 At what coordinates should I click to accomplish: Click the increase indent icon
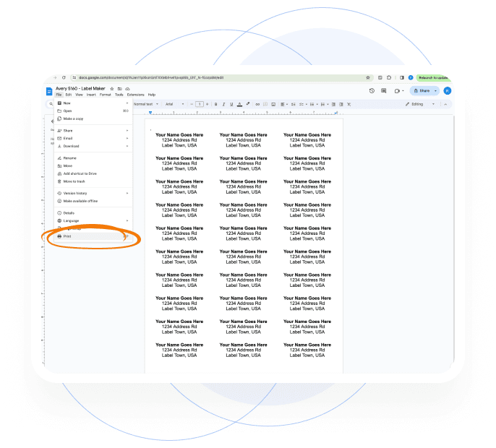341,104
